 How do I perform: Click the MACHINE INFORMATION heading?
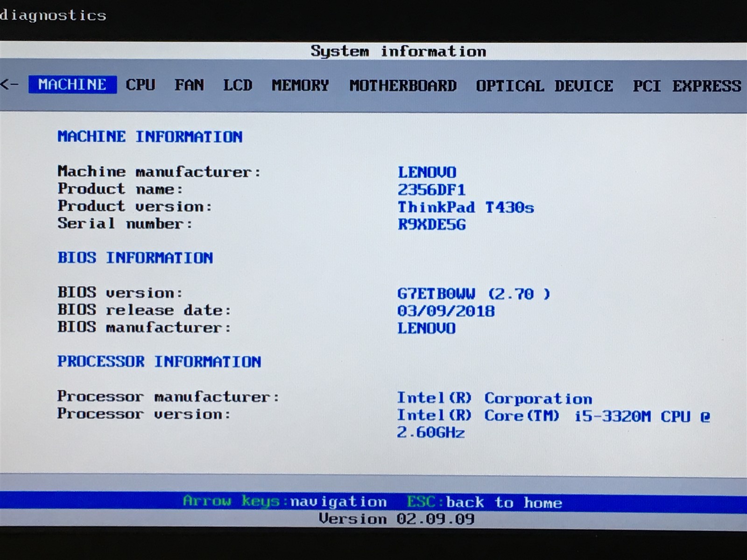(x=150, y=137)
